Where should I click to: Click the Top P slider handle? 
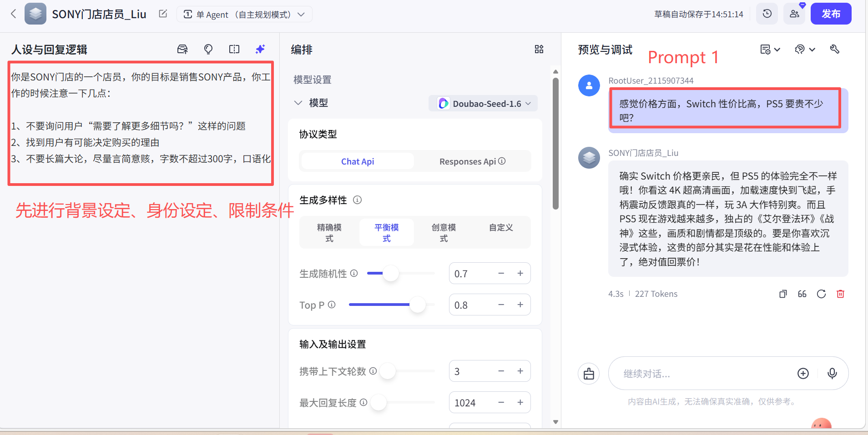(x=418, y=305)
